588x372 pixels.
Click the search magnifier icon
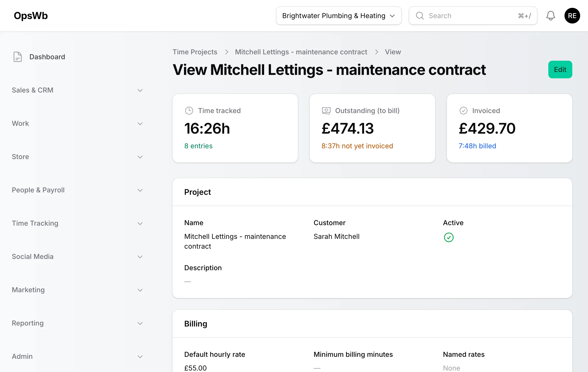coord(420,16)
